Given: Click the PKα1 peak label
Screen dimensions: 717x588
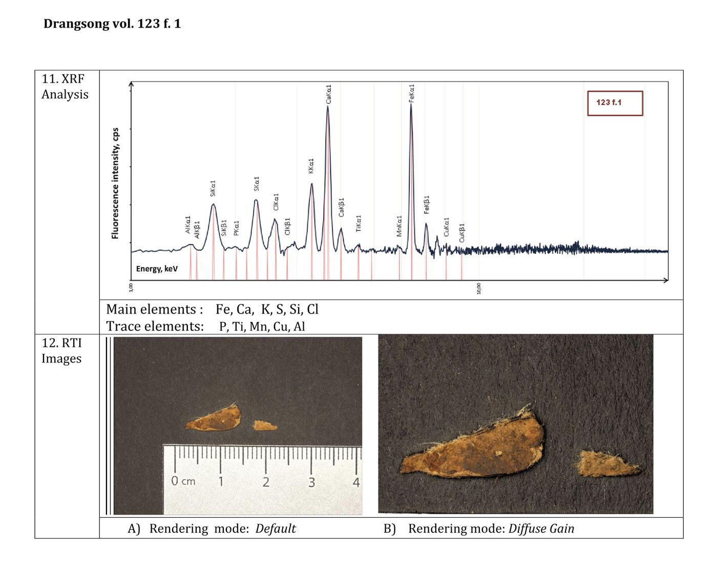Looking at the screenshot, I should click(236, 228).
